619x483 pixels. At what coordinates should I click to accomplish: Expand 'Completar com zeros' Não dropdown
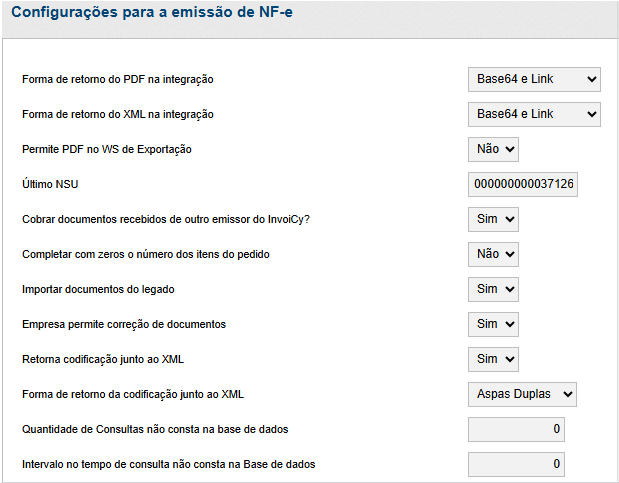click(x=493, y=254)
